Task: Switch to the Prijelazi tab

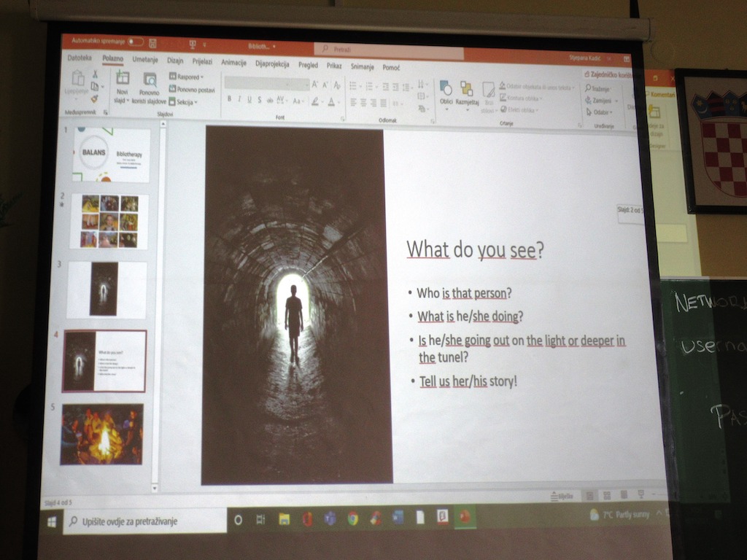Action: pos(203,61)
